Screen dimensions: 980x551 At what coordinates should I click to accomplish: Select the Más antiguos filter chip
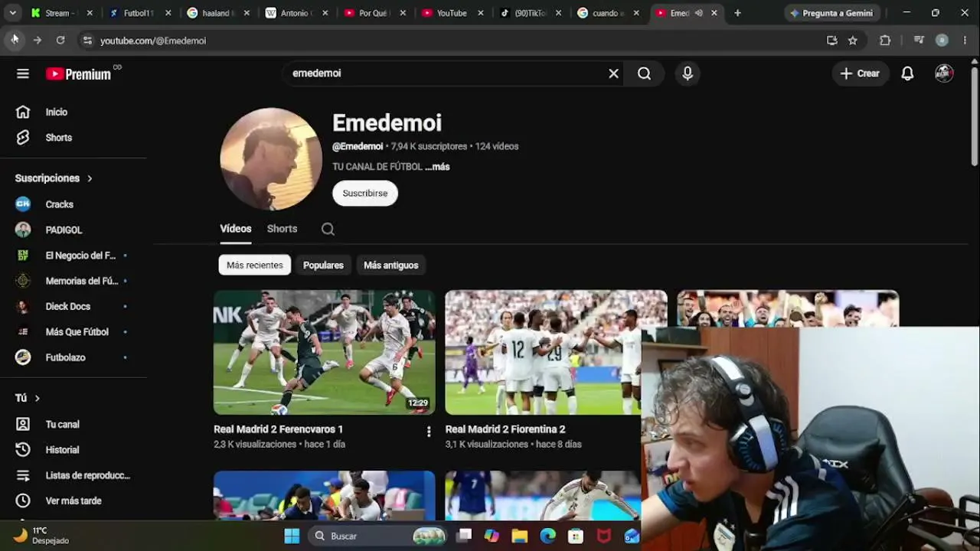click(391, 266)
